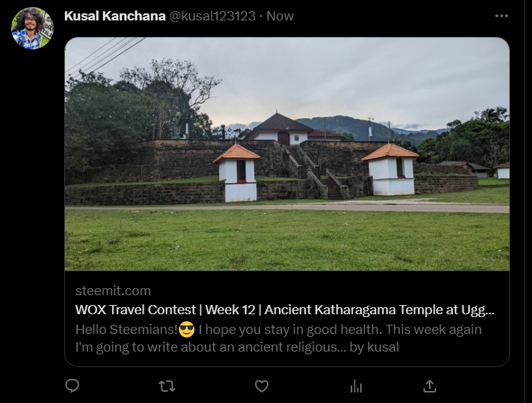Open Kusal Kanchana's profile avatar
The width and height of the screenshot is (532, 403).
tap(32, 28)
